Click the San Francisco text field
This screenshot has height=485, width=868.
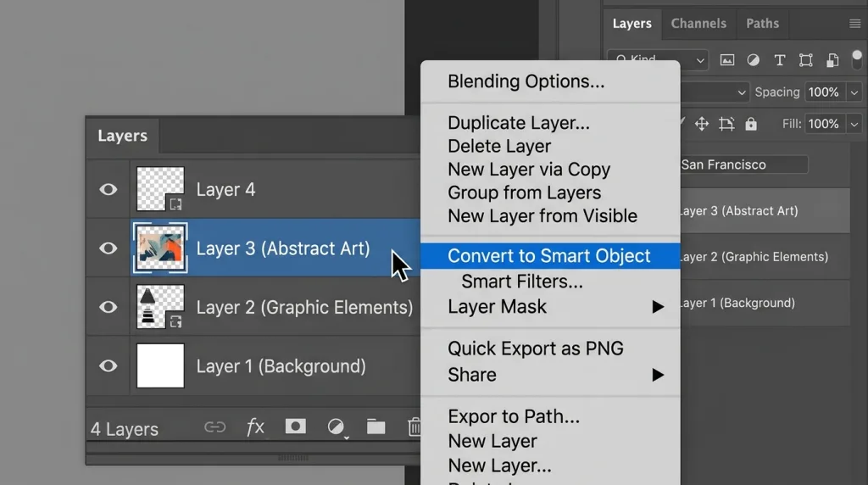point(743,164)
